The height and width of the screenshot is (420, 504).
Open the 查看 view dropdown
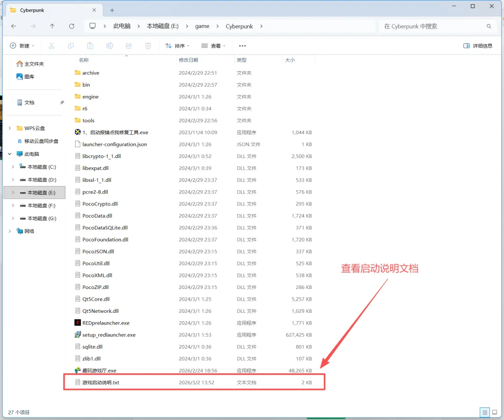point(213,46)
